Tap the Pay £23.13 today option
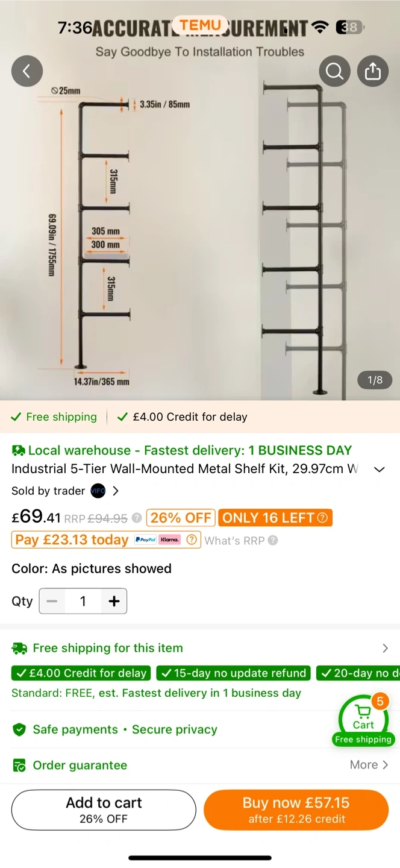The image size is (400, 868). pos(72,539)
